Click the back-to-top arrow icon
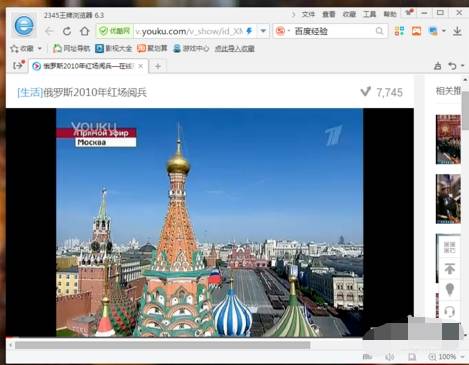Screen dimensions: 469x365 click(x=450, y=269)
